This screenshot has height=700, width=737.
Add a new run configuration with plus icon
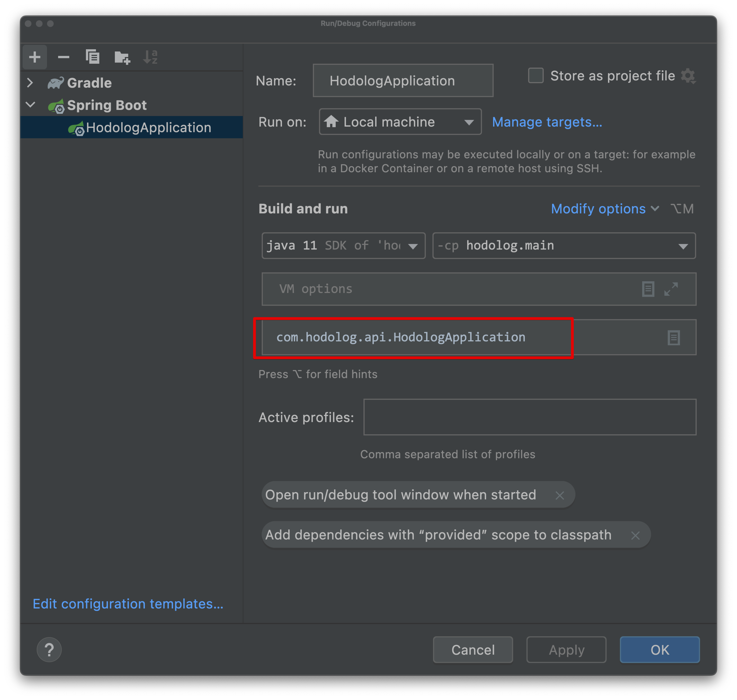point(35,57)
